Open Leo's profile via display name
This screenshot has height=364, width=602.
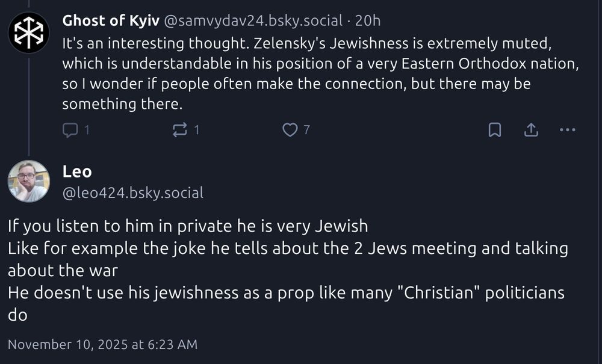(x=77, y=171)
